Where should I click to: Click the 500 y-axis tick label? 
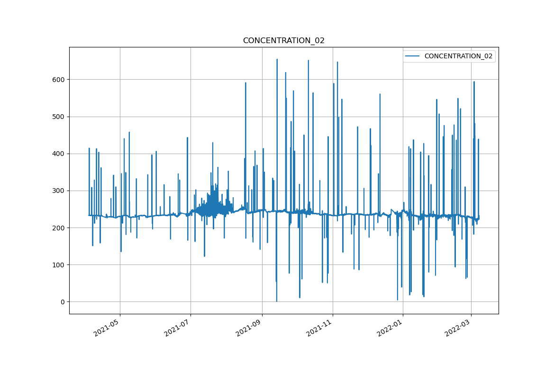pos(58,117)
